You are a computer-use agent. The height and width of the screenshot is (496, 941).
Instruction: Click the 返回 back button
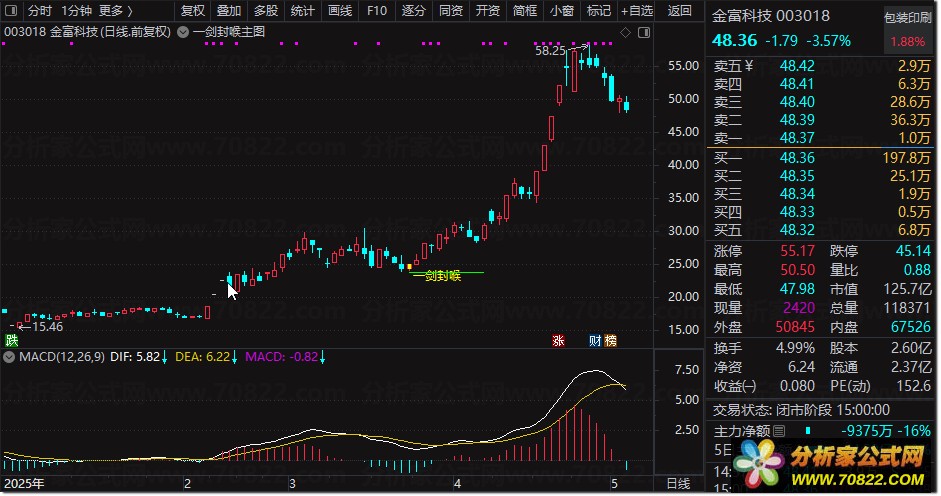(x=679, y=10)
